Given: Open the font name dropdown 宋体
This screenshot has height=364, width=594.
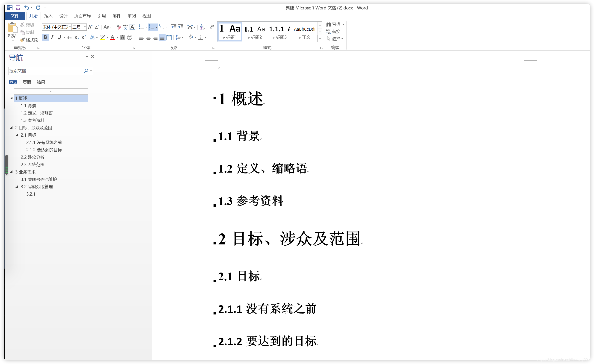Looking at the screenshot, I should (x=70, y=27).
